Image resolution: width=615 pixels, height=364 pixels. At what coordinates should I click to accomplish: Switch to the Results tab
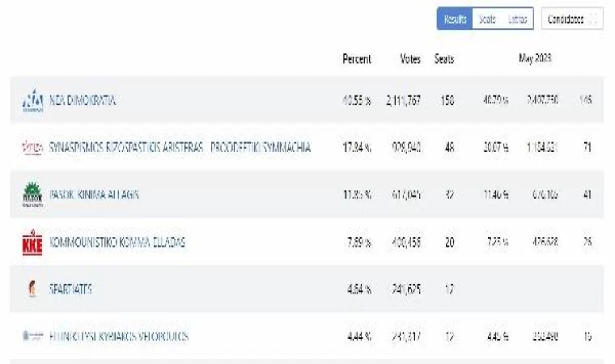coord(455,19)
